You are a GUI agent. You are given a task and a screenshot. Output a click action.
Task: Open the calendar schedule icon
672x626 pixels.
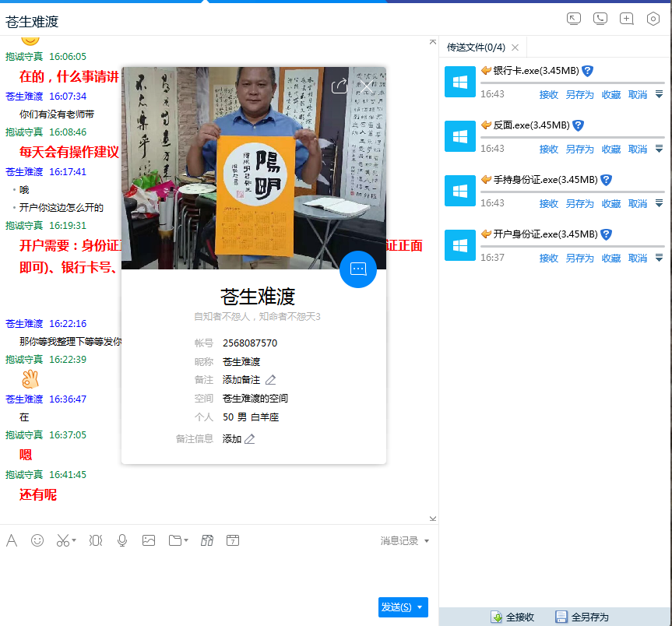233,540
